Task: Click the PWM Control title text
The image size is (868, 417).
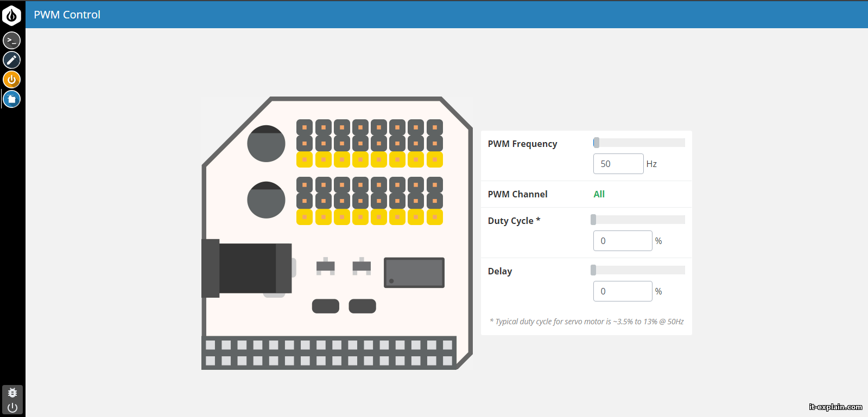Action: pos(67,15)
